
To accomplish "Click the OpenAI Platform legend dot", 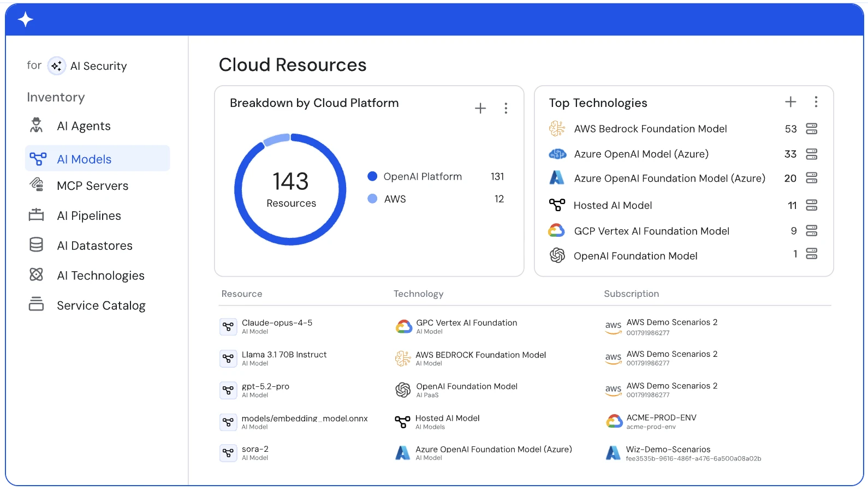I will [x=372, y=176].
